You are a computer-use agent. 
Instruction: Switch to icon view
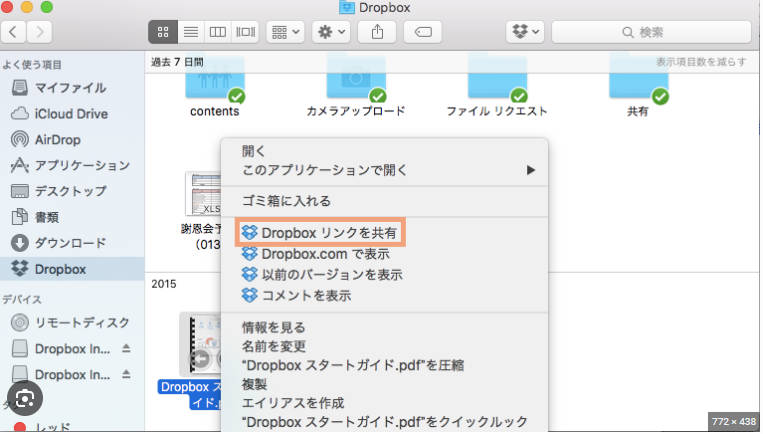pyautogui.click(x=163, y=32)
